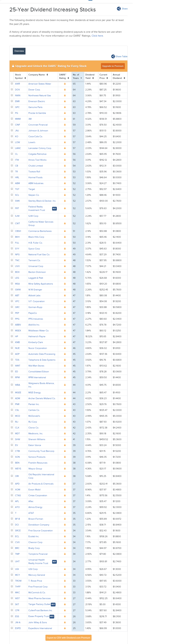This screenshot has height=644, width=187.
Task: Click the $252.45 current price value
Action: (x=104, y=290)
